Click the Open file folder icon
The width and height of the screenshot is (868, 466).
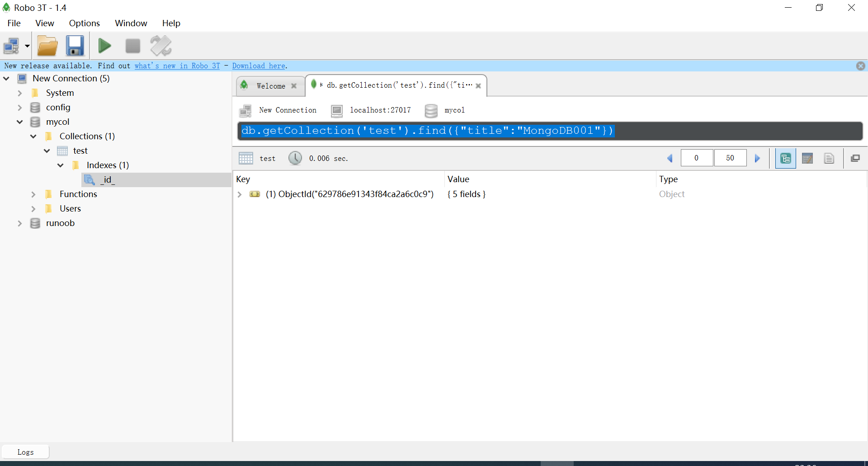[47, 46]
